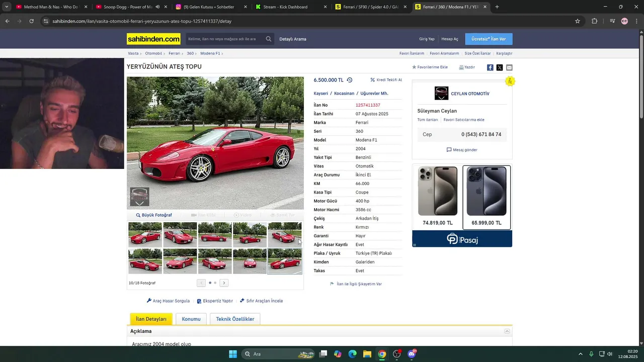Bookmark this page with the star icon

(578, 21)
